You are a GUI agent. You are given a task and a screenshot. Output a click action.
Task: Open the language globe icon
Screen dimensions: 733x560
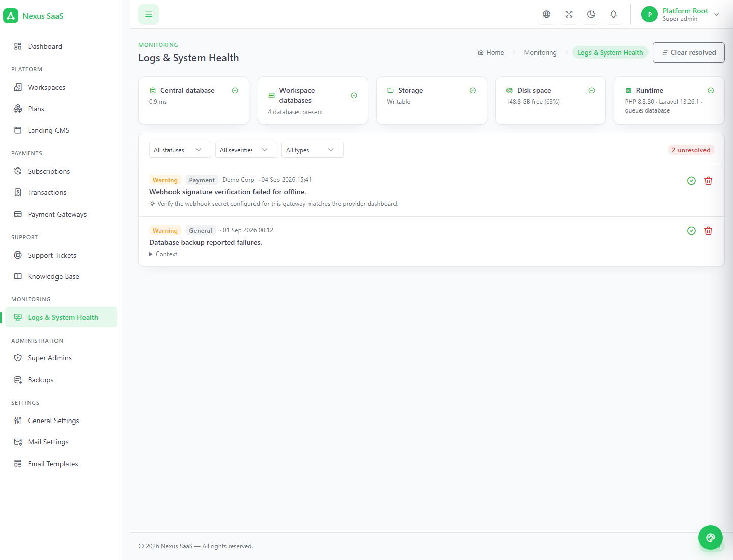coord(546,14)
